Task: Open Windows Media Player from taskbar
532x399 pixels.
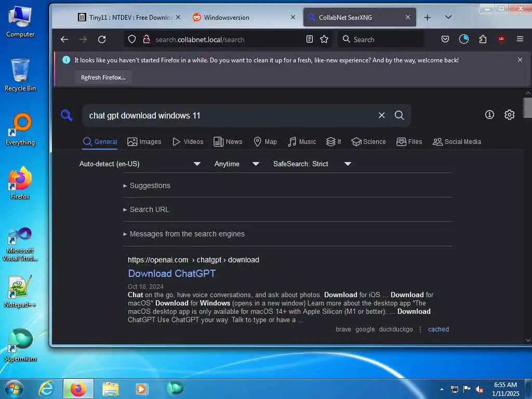Action: pos(141,389)
